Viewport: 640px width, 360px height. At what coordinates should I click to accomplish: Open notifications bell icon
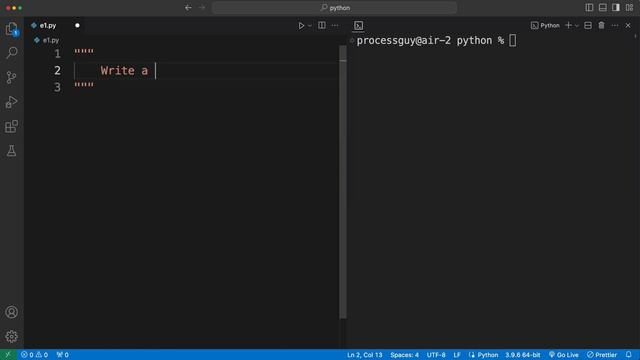coord(629,355)
